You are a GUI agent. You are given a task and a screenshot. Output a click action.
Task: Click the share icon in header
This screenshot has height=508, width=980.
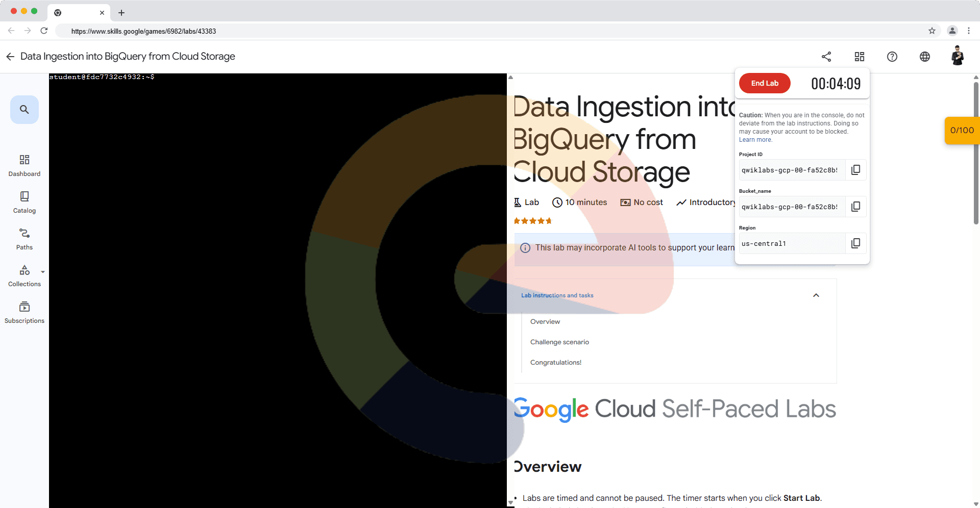click(x=826, y=57)
